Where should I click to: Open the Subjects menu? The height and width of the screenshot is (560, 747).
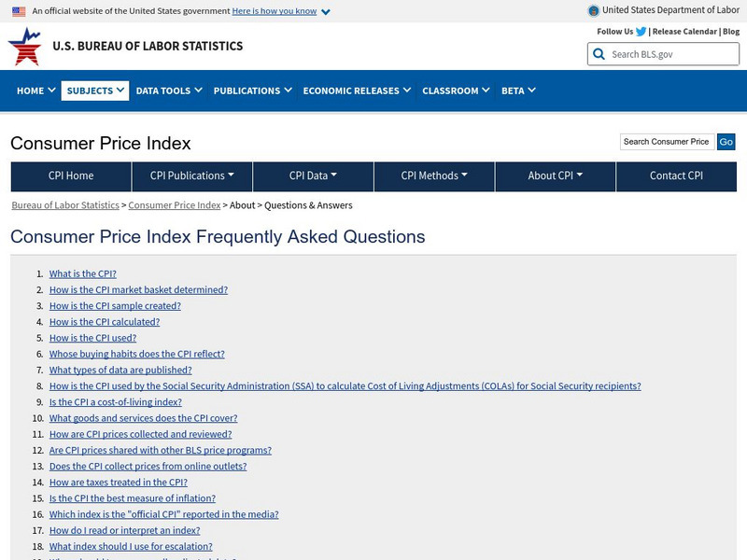pyautogui.click(x=95, y=91)
